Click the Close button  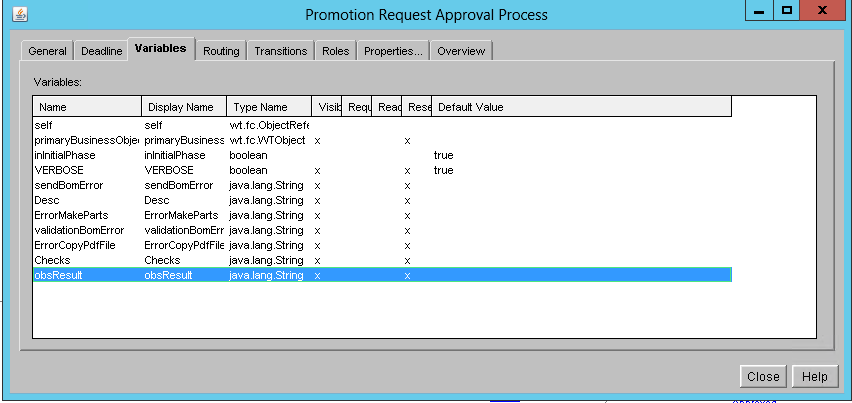tap(763, 376)
